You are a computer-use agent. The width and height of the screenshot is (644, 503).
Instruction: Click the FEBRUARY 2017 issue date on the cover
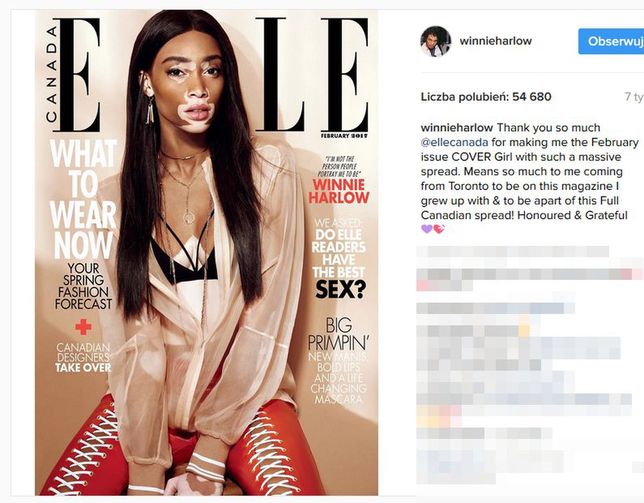point(344,136)
